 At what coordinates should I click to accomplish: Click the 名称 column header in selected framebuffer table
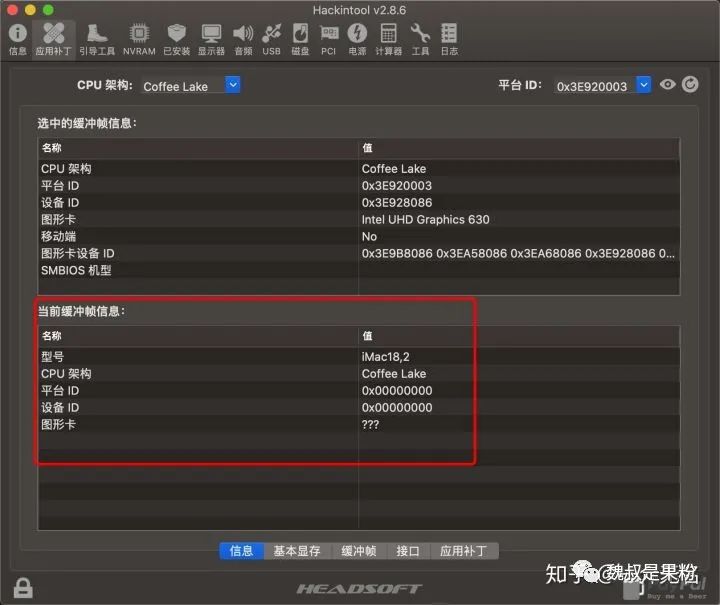pyautogui.click(x=198, y=148)
